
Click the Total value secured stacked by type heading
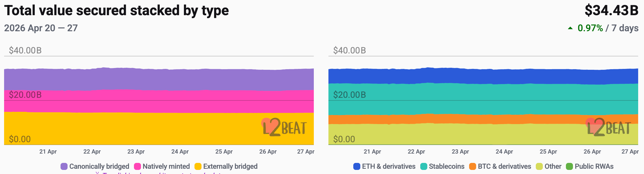[116, 11]
